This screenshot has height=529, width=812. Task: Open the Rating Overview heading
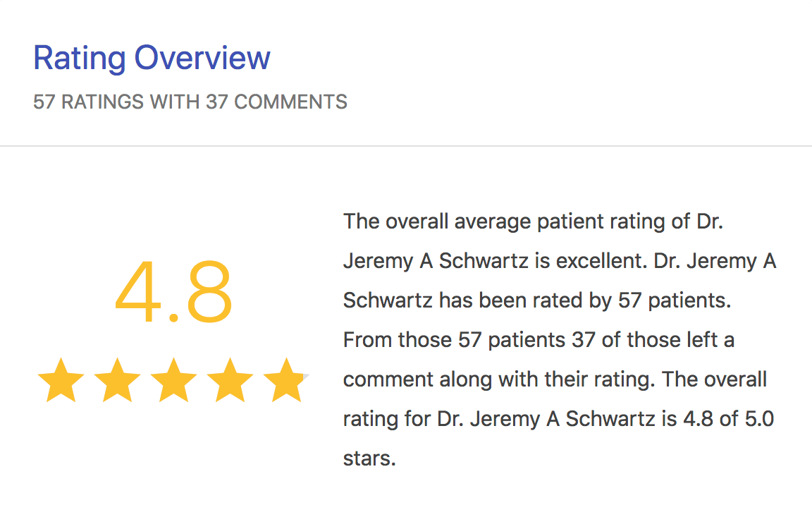(x=152, y=58)
